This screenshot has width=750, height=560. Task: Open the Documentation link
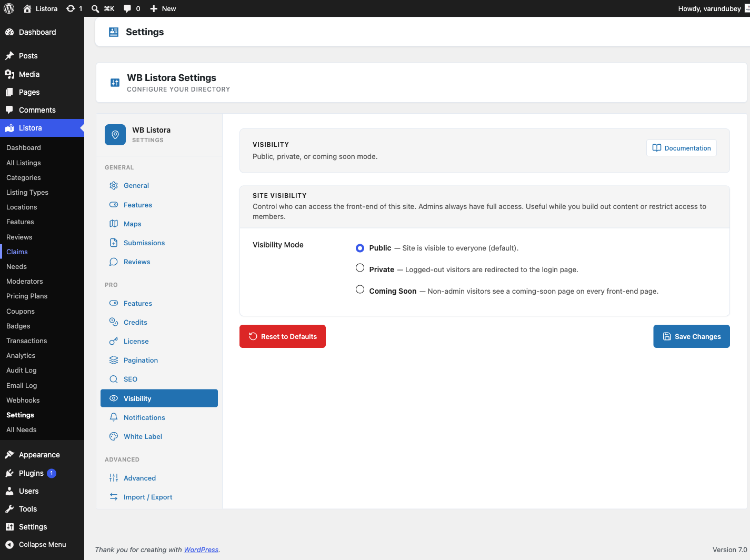pyautogui.click(x=682, y=148)
